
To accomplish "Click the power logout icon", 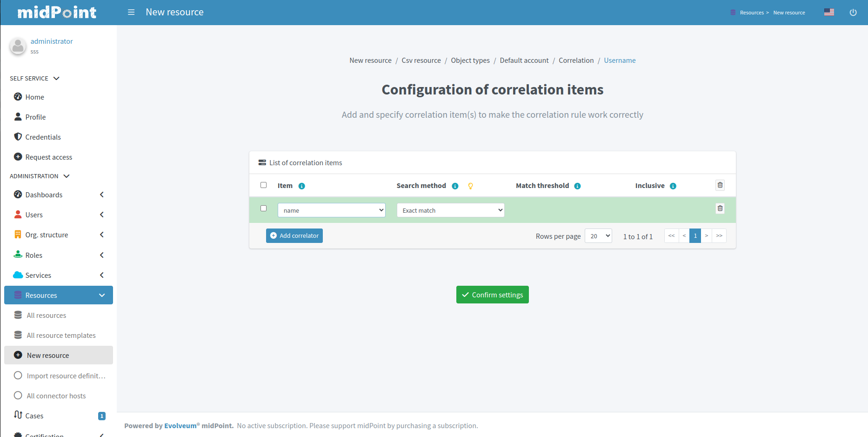I will (x=854, y=12).
